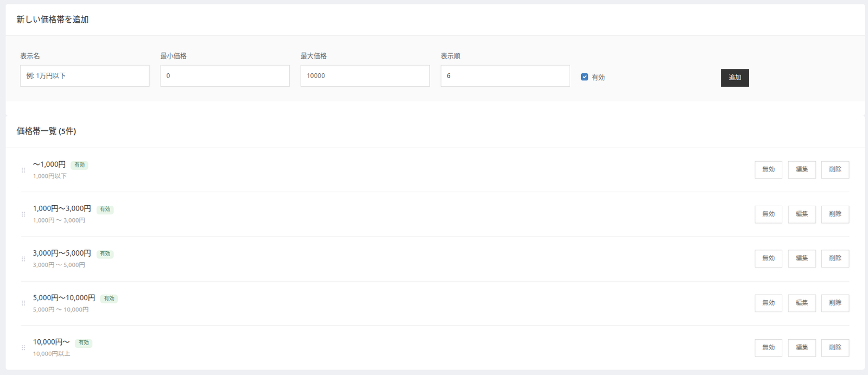868x375 pixels.
Task: Select the 1,000円～3,000円 row title
Action: coord(62,209)
